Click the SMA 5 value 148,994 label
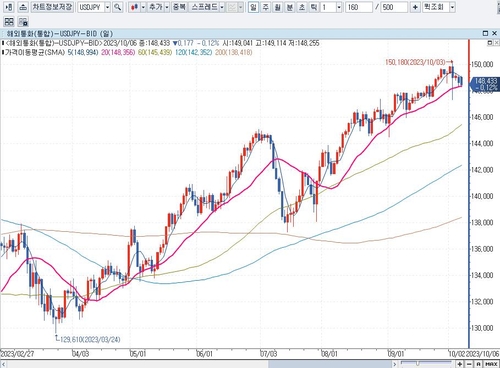 pyautogui.click(x=83, y=52)
